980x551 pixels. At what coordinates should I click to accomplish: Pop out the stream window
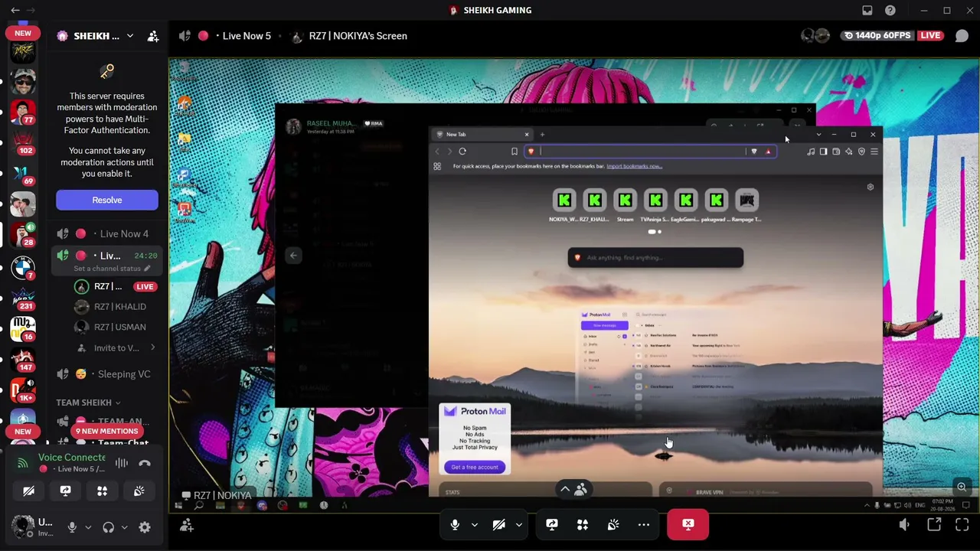(x=934, y=525)
